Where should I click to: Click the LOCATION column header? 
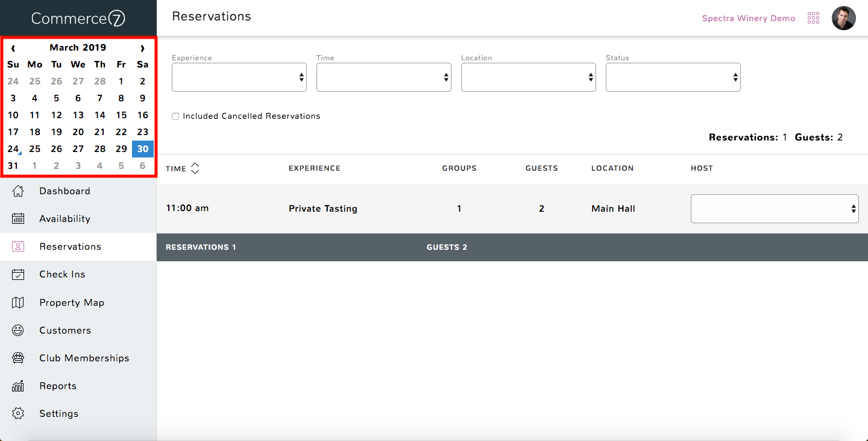click(612, 168)
